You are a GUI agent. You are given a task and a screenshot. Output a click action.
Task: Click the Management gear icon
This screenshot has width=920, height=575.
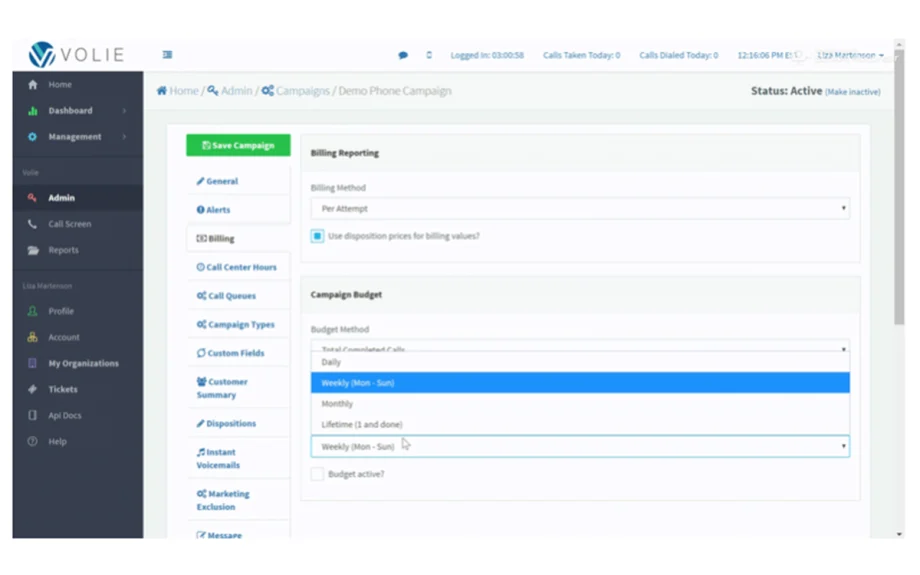tap(33, 137)
